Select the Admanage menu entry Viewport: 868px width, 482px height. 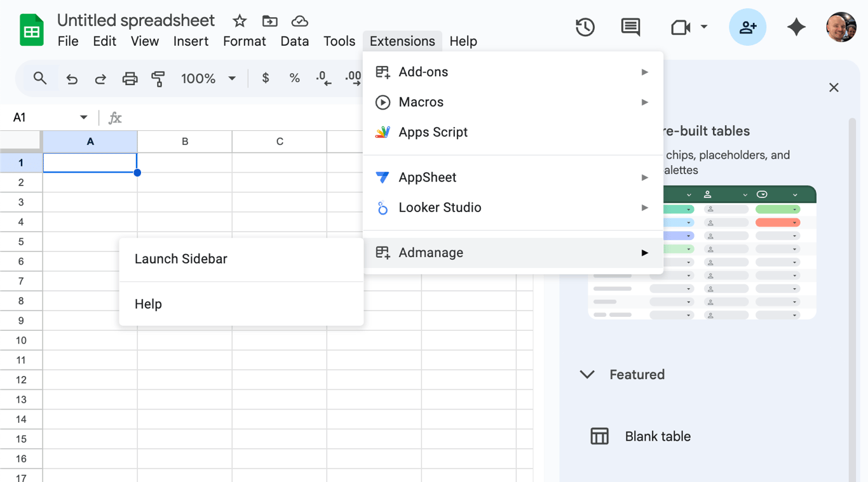tap(513, 253)
